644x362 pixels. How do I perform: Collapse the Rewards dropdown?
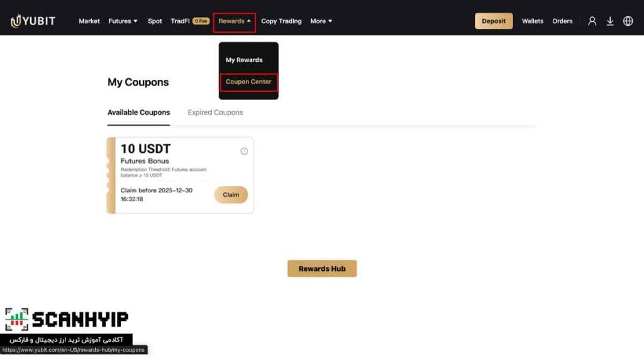click(x=234, y=21)
